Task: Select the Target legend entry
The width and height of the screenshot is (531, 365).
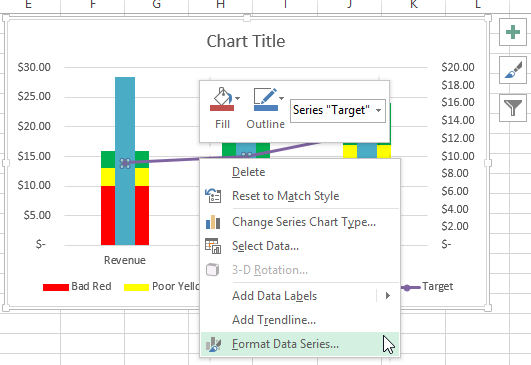Action: (427, 287)
